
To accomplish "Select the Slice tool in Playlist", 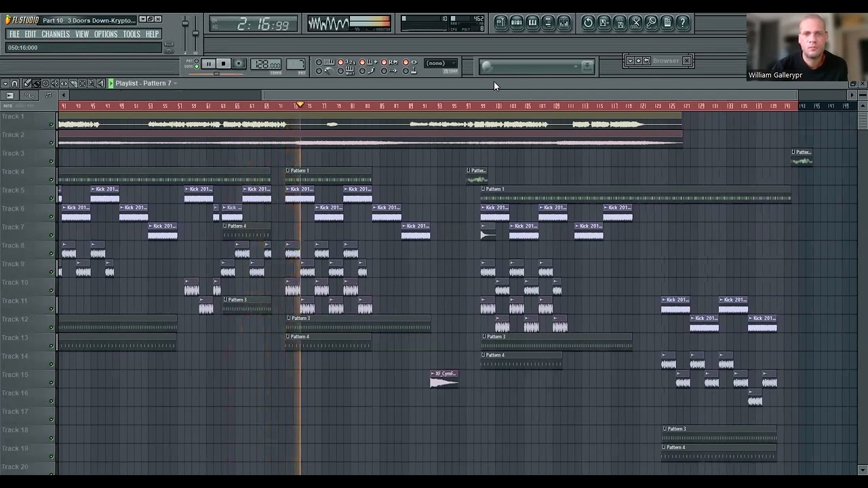I will coord(73,83).
